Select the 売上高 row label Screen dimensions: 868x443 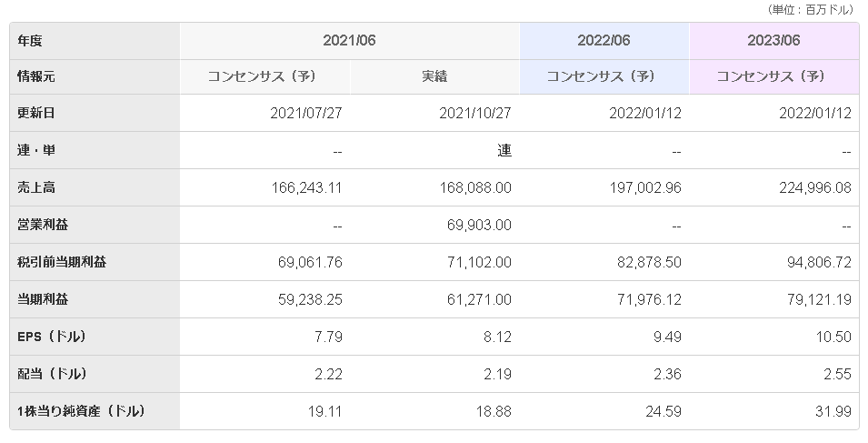[x=36, y=187]
